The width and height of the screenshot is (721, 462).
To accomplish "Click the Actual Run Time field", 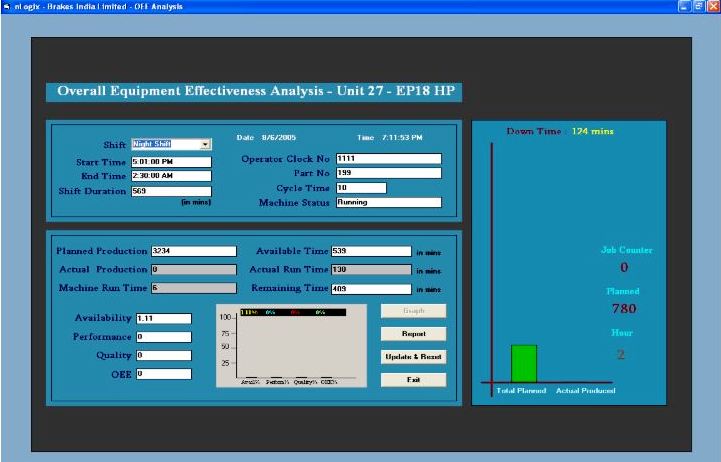I will [372, 269].
